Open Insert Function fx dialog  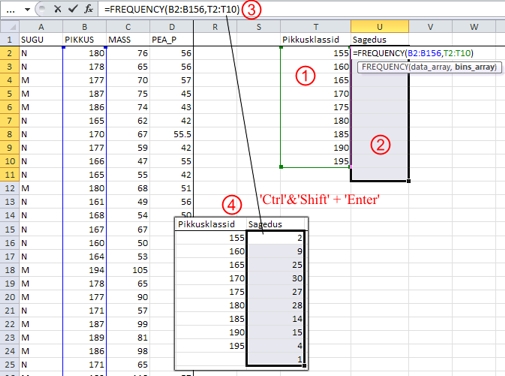click(x=88, y=9)
